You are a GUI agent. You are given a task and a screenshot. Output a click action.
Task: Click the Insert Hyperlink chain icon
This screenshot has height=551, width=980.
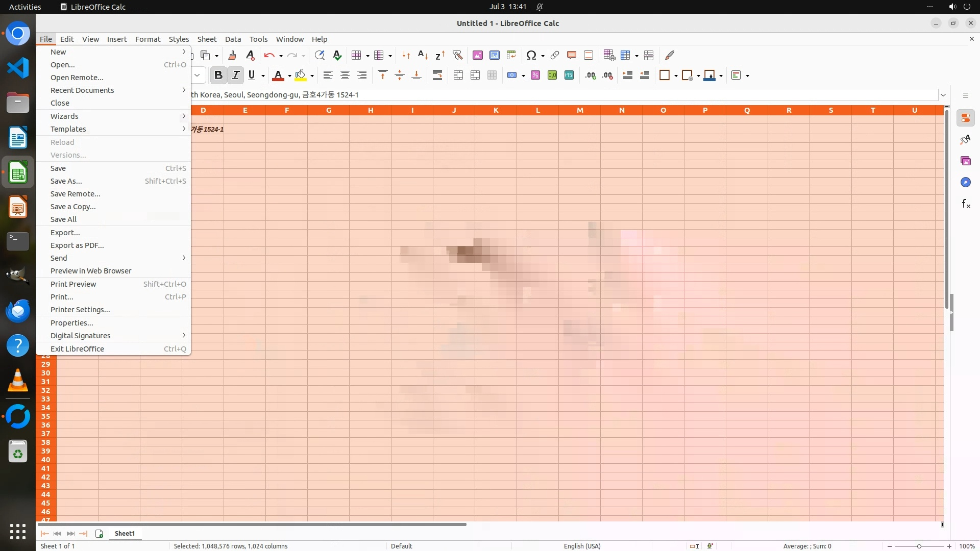coord(555,55)
